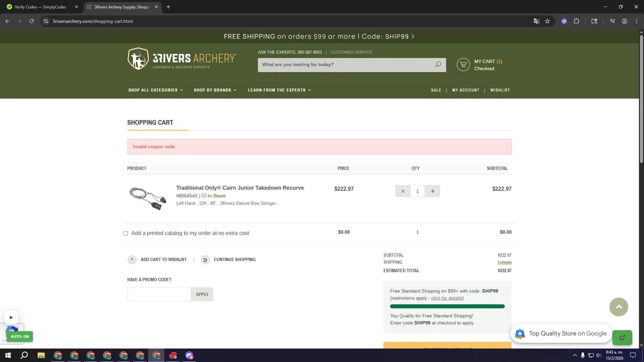Click the MY CART (1) text
This screenshot has width=644, height=362.
[488, 61]
